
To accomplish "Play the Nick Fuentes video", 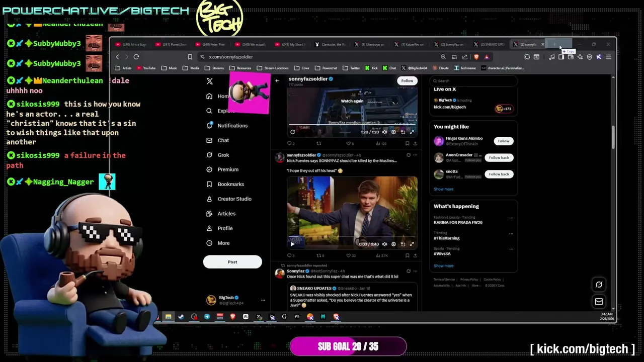I will coord(292,244).
